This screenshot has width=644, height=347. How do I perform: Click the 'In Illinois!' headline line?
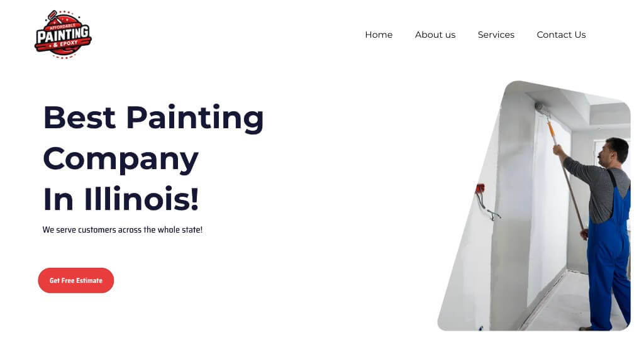121,199
